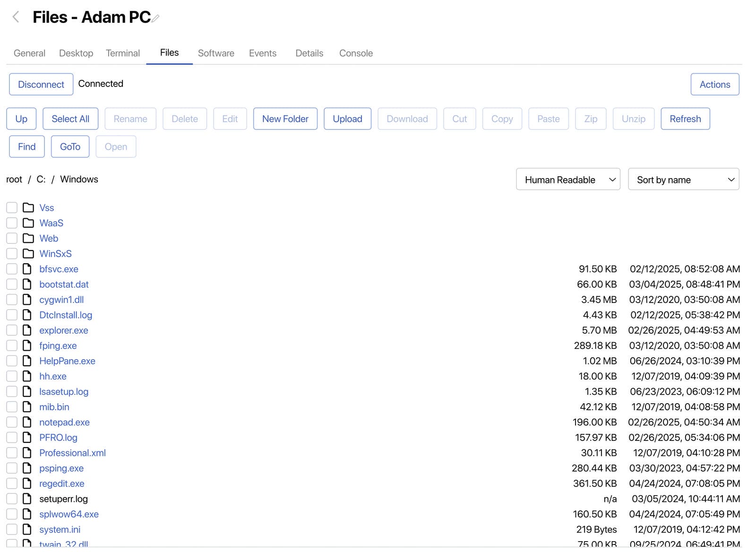Click the document icon for regedit.exe
The height and width of the screenshot is (552, 756).
point(27,483)
